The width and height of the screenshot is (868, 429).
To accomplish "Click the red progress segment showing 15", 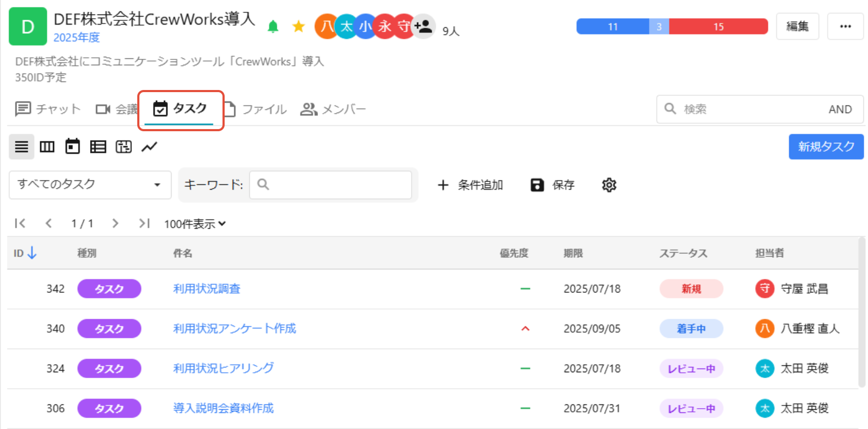I will click(x=718, y=26).
